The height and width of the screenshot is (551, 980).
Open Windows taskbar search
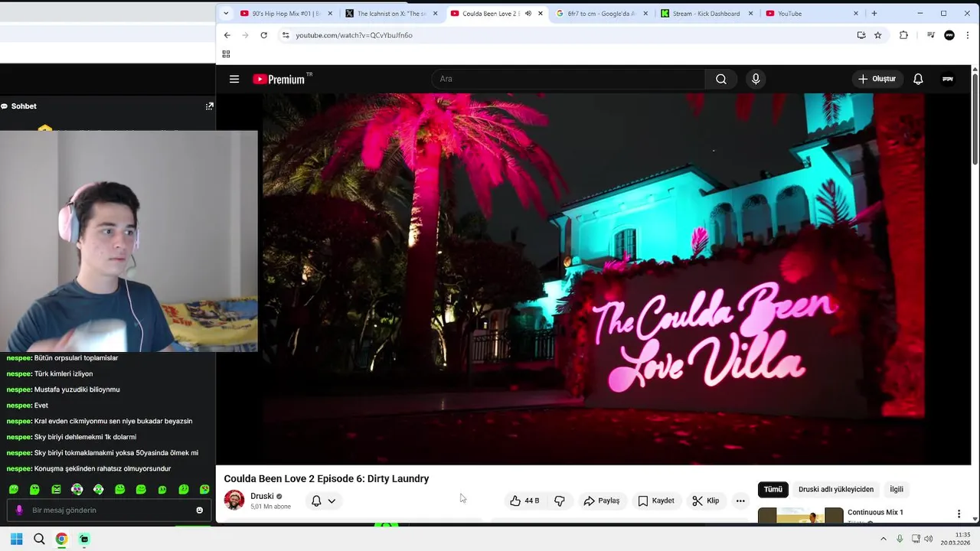pyautogui.click(x=39, y=539)
